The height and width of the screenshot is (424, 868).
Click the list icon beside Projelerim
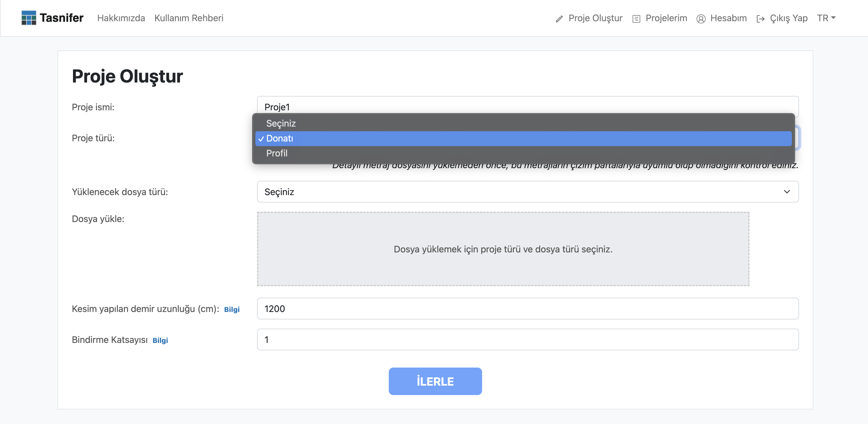pos(636,19)
